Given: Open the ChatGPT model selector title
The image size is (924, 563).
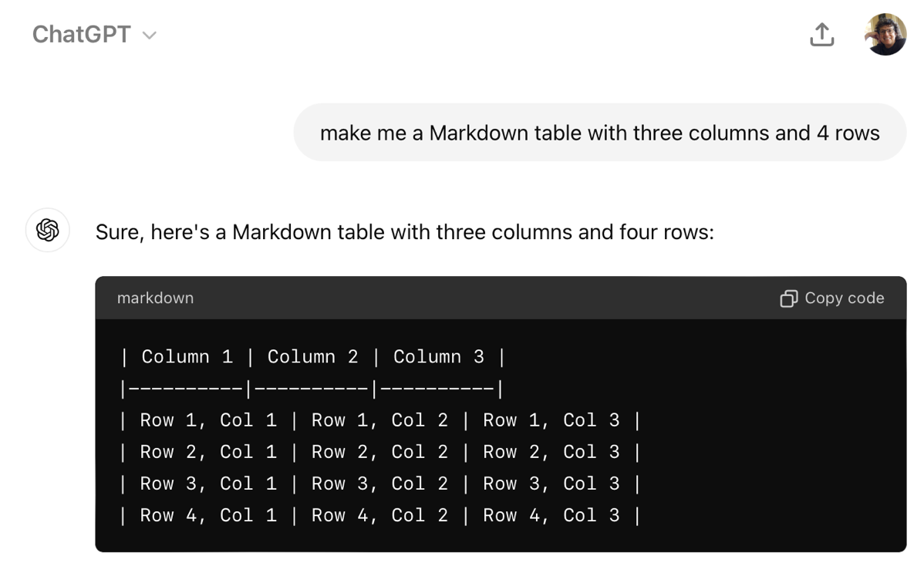Looking at the screenshot, I should pos(82,35).
